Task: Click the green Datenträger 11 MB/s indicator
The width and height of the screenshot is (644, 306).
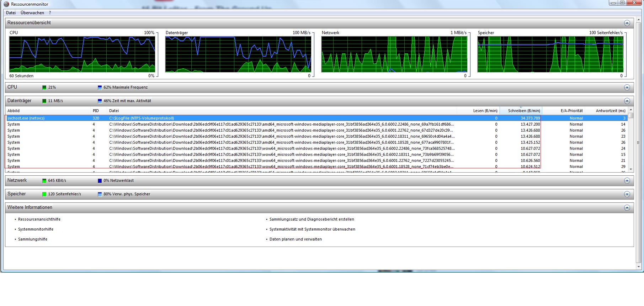Action: tap(44, 101)
